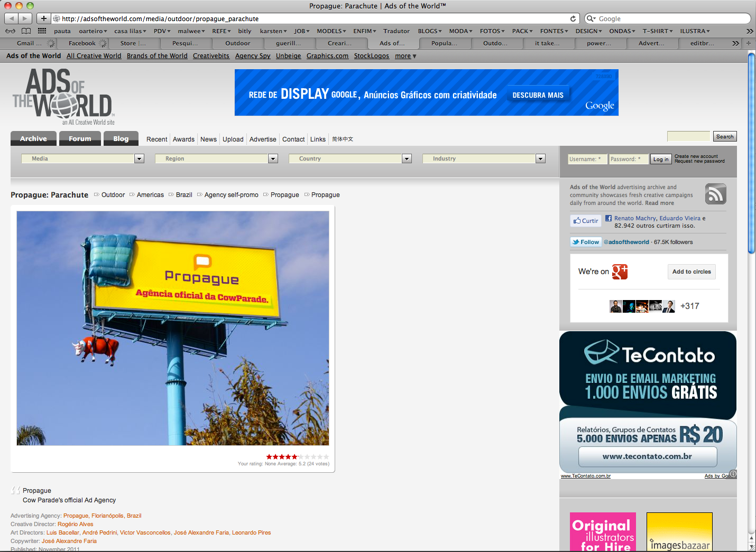Open Rogério Alves creative director link
The height and width of the screenshot is (552, 756).
click(75, 524)
